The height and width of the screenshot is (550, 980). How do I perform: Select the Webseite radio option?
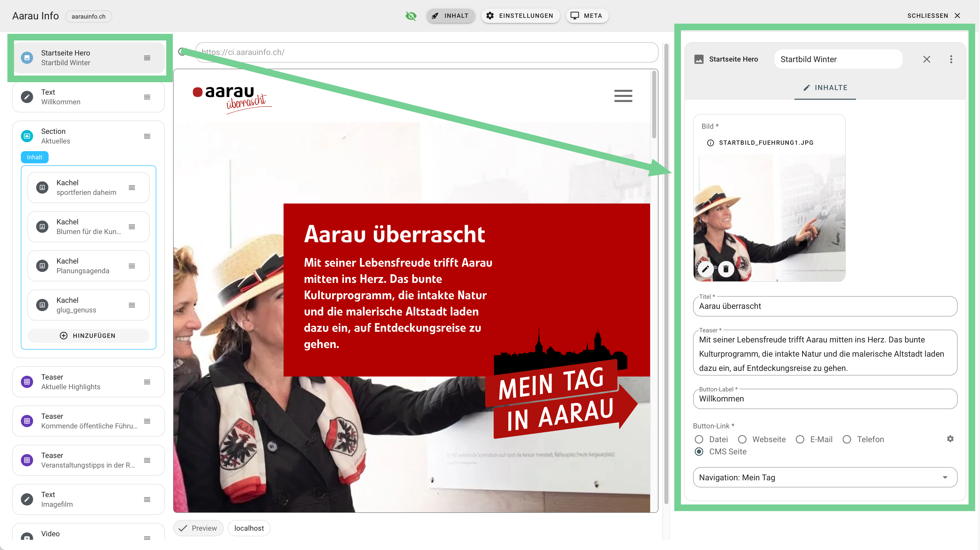point(742,439)
